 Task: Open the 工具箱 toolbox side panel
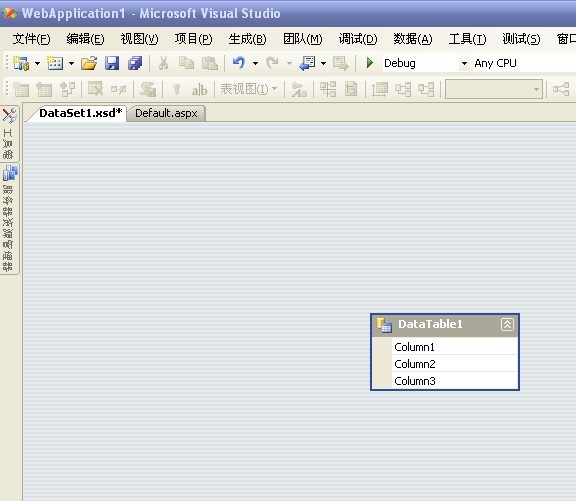(x=9, y=133)
